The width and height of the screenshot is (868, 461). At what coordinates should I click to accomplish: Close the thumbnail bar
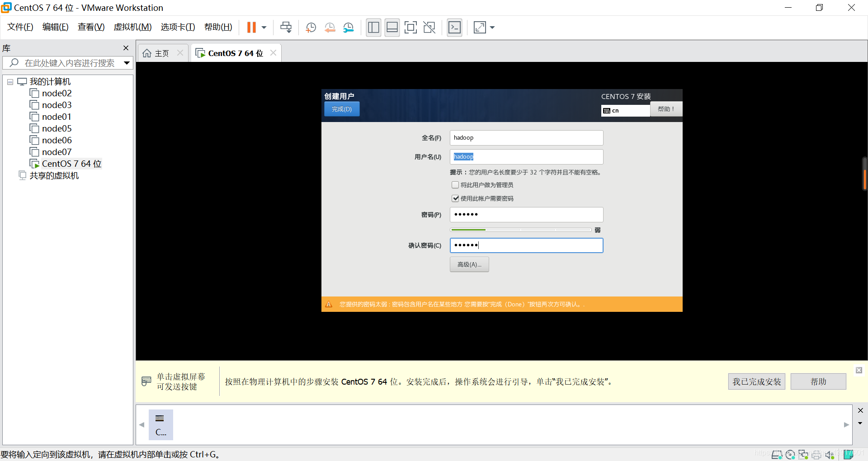coord(860,410)
